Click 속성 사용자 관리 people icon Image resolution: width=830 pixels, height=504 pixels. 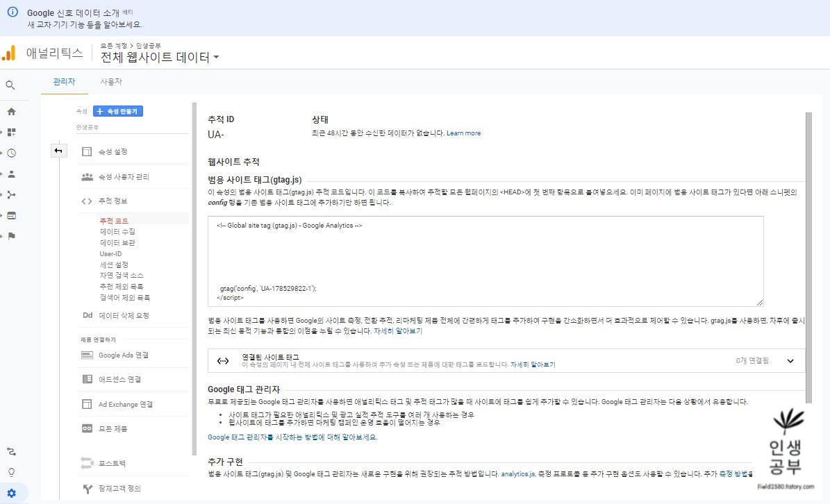point(87,176)
